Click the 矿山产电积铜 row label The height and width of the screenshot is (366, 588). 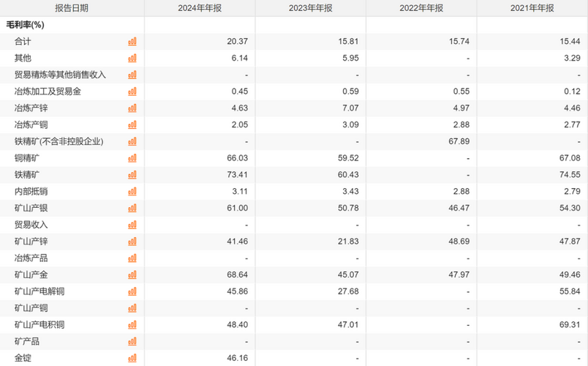click(x=39, y=325)
